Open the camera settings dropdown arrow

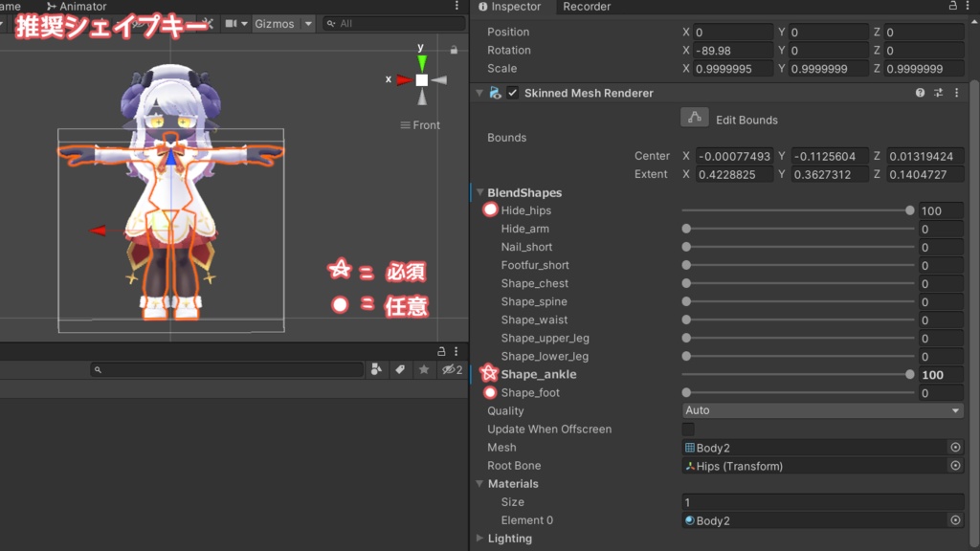(x=244, y=24)
